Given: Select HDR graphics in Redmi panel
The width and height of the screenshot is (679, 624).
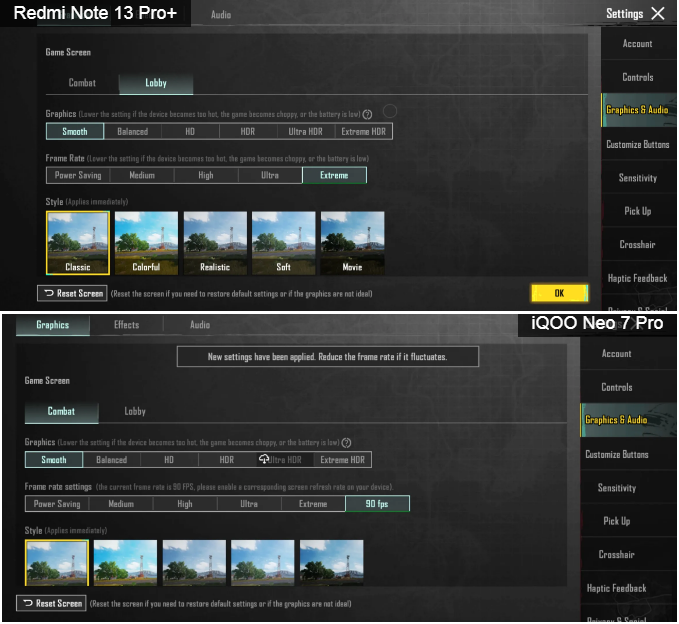Looking at the screenshot, I should coord(248,131).
